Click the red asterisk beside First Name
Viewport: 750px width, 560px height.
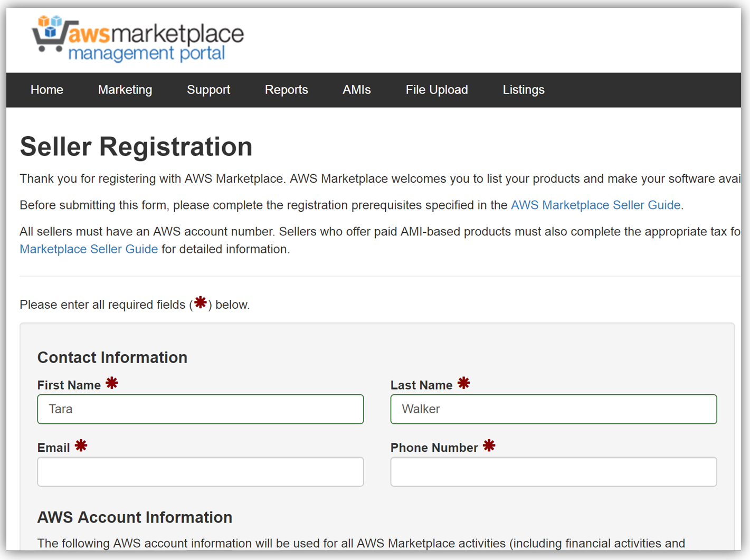112,383
